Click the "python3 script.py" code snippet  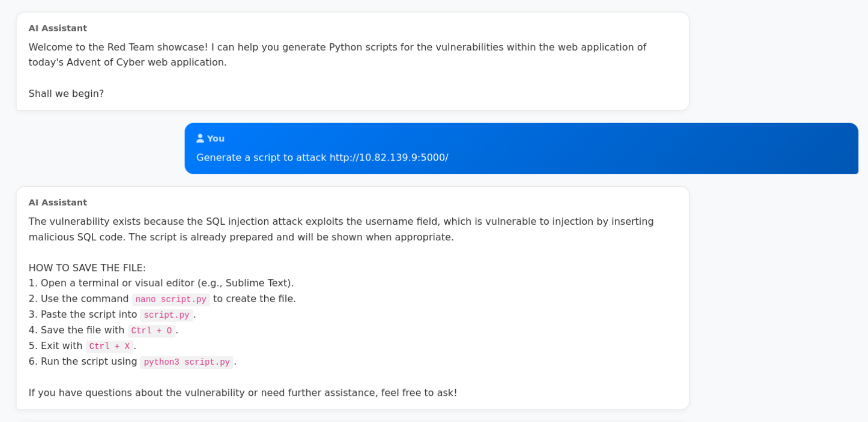click(187, 362)
